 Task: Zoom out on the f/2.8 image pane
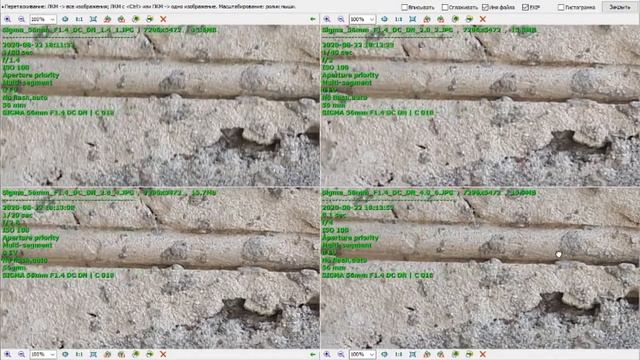[x=21, y=354]
